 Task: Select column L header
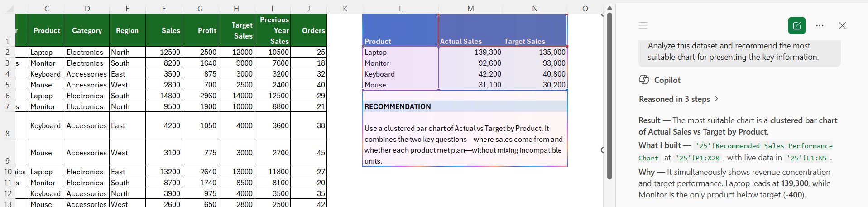pyautogui.click(x=400, y=9)
